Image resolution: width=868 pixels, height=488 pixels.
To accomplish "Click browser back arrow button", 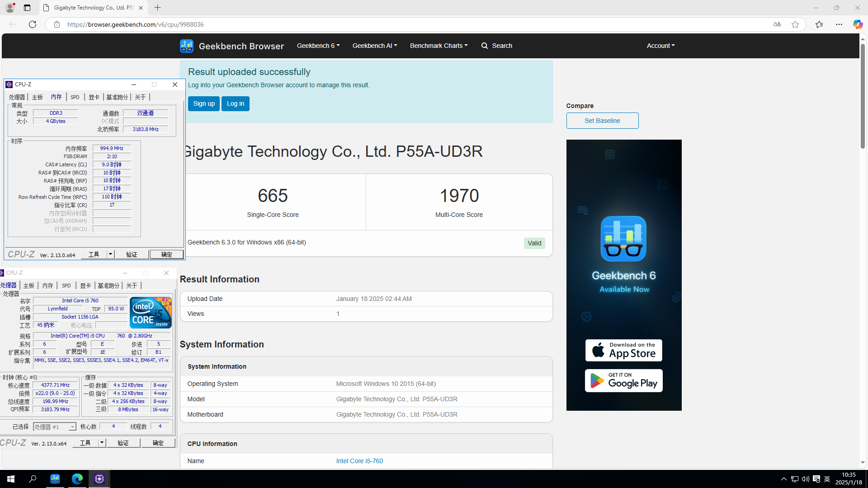I will point(13,24).
